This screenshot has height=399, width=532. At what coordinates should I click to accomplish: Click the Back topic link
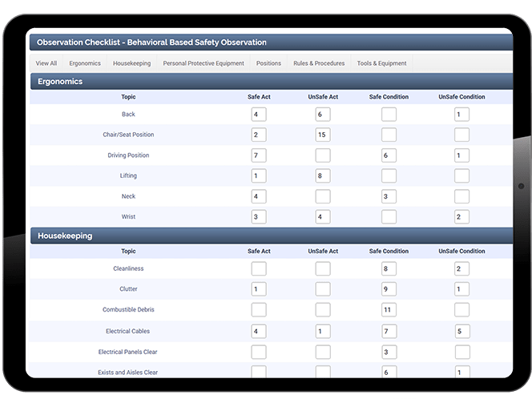(x=128, y=115)
